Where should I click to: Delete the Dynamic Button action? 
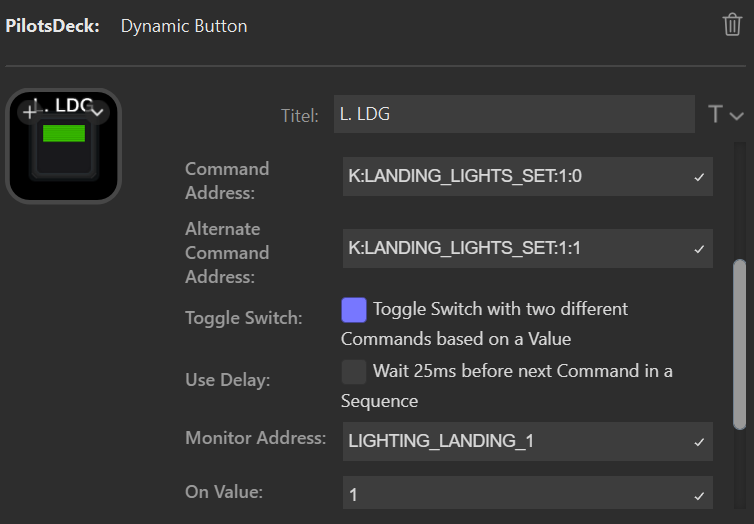(x=732, y=25)
